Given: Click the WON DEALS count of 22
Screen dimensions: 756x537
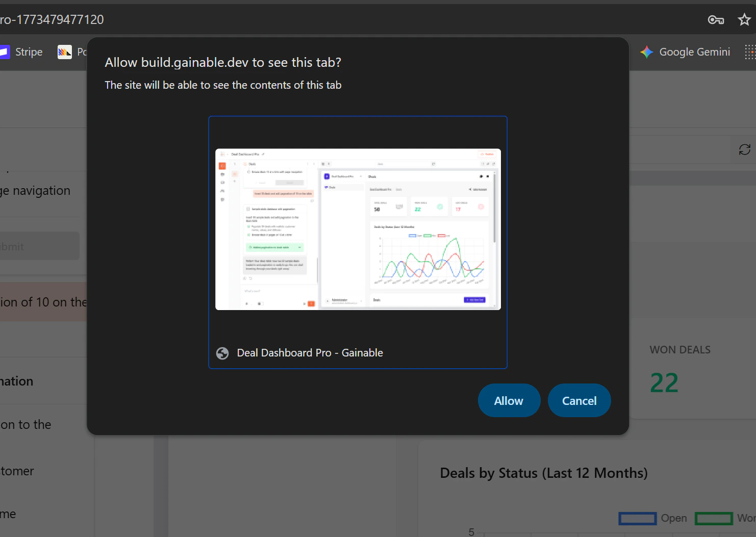Looking at the screenshot, I should tap(663, 382).
